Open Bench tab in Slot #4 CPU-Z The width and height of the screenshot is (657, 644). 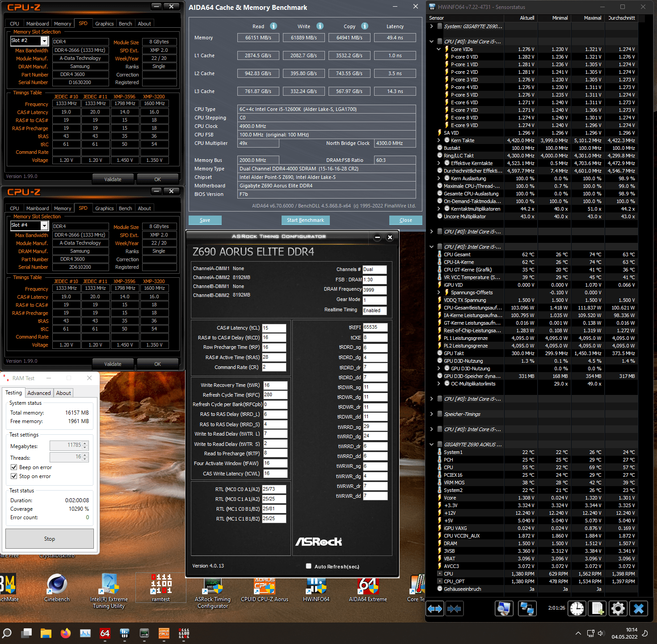coord(126,208)
